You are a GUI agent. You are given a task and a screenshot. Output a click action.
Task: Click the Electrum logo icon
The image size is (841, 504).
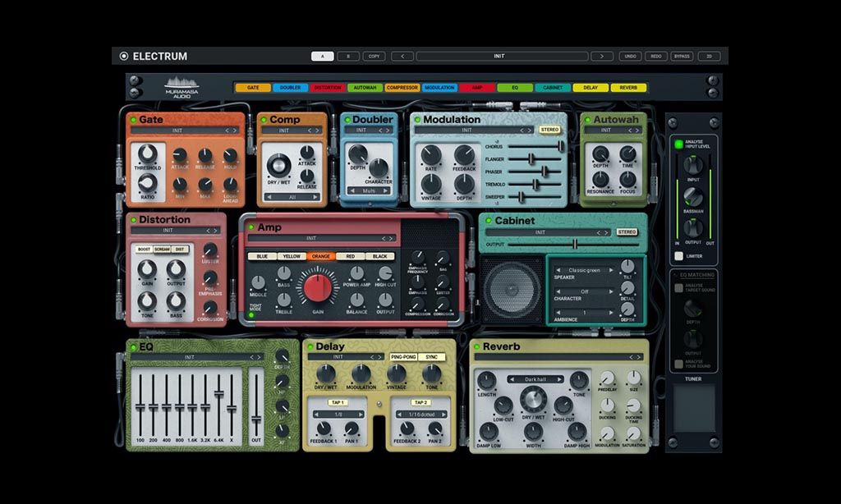pyautogui.click(x=124, y=56)
